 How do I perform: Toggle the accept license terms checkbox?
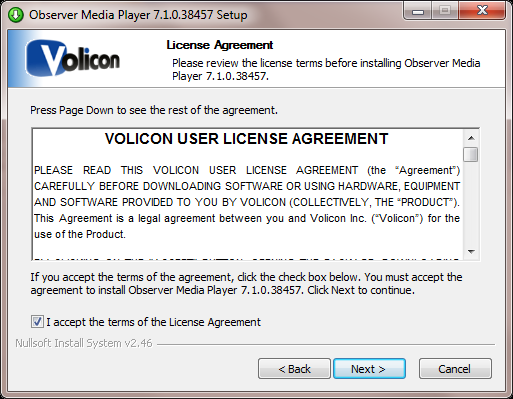coord(37,322)
